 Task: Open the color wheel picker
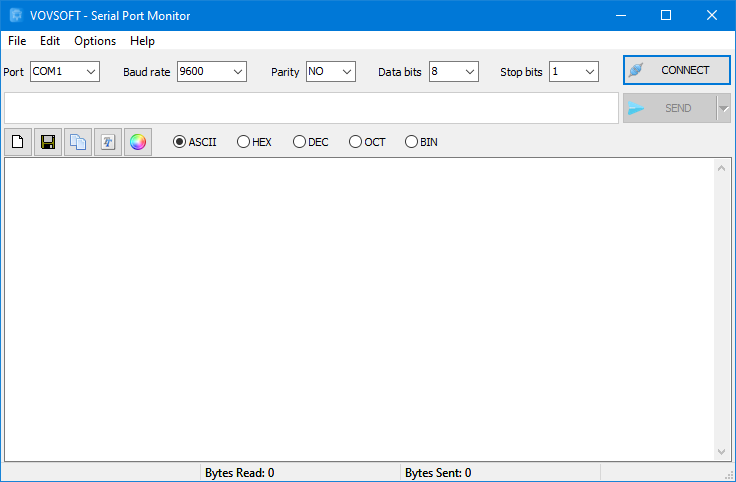point(138,142)
